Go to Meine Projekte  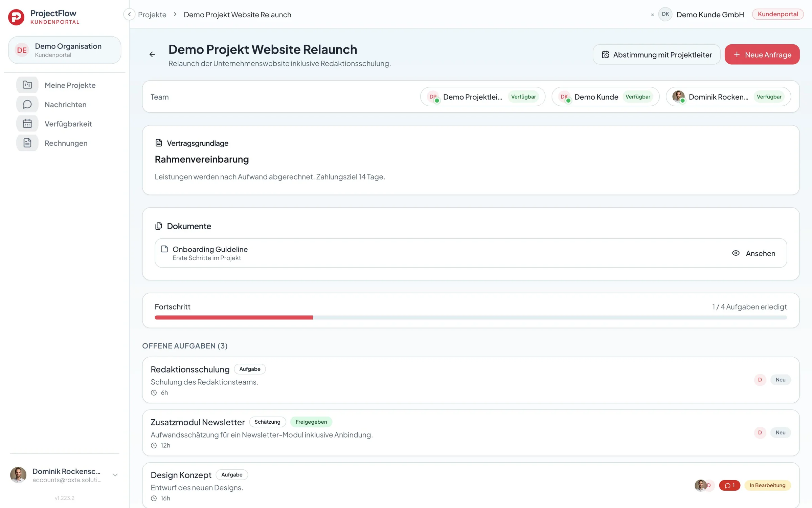(70, 85)
